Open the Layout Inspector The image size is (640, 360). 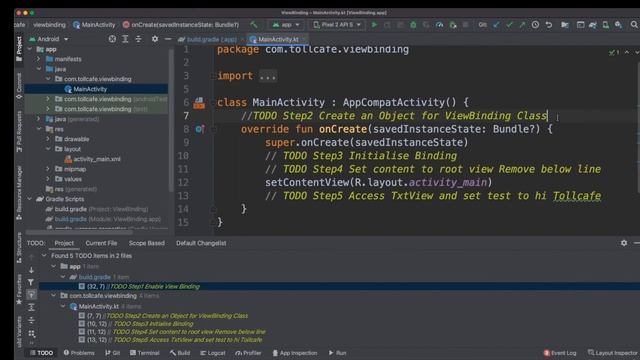point(613,353)
